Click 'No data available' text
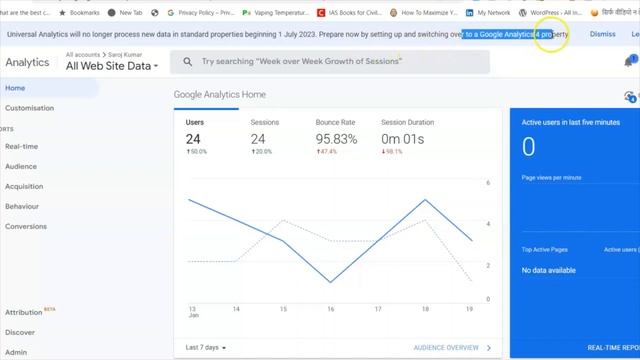Viewport: 640px width, 360px height. pos(549,270)
